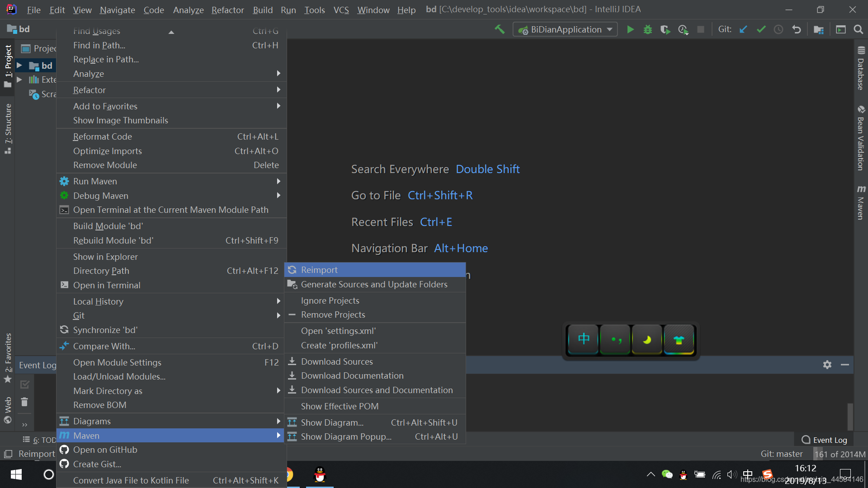Click the Build hammer icon in toolbar
This screenshot has width=868, height=488.
(x=500, y=29)
